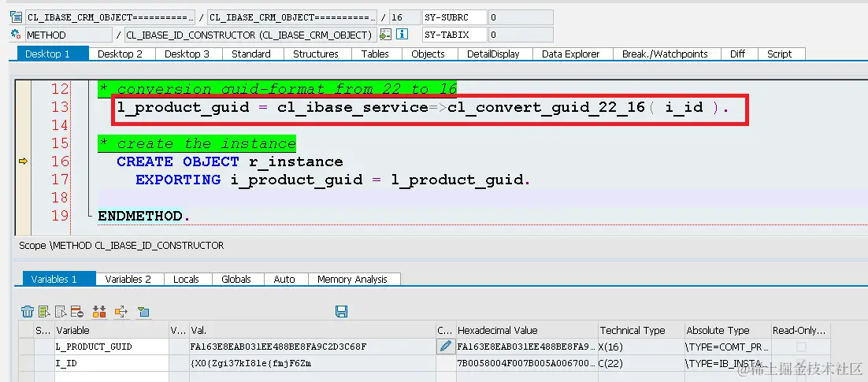Open the Break./Watchpoints tab
This screenshot has width=868, height=382.
pos(665,54)
